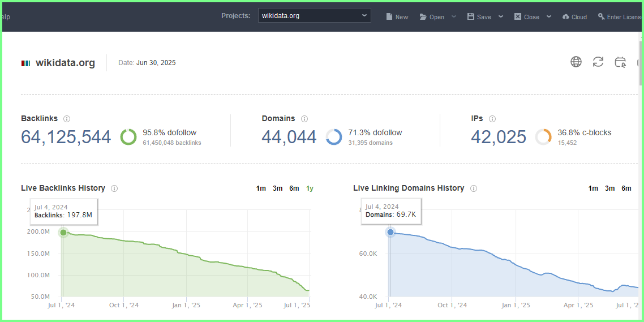Click info icon beside Live Backlinks History
644x322 pixels.
pos(114,188)
